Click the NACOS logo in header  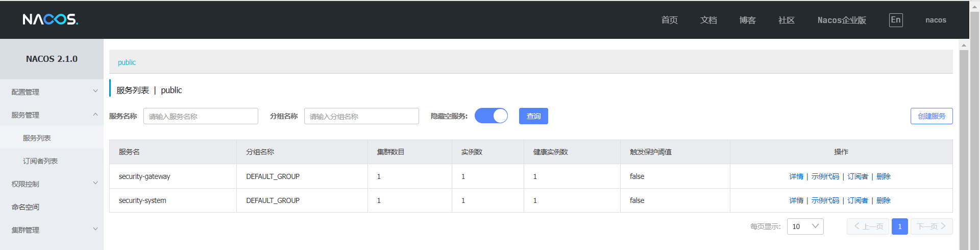coord(50,19)
